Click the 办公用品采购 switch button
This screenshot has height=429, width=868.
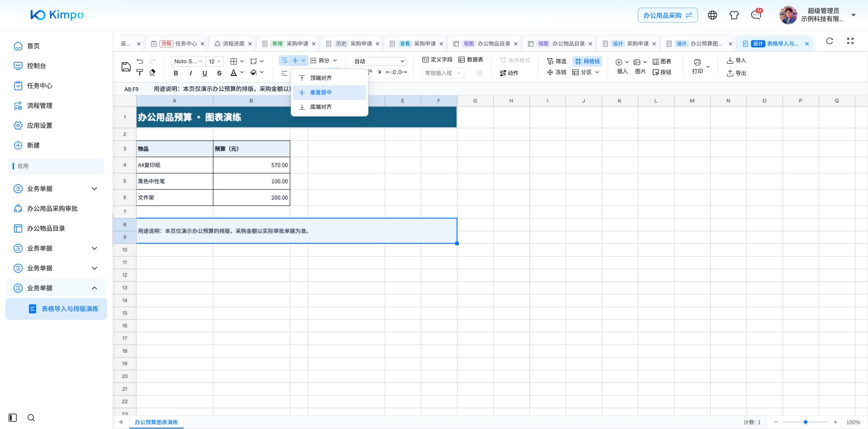[x=668, y=15]
